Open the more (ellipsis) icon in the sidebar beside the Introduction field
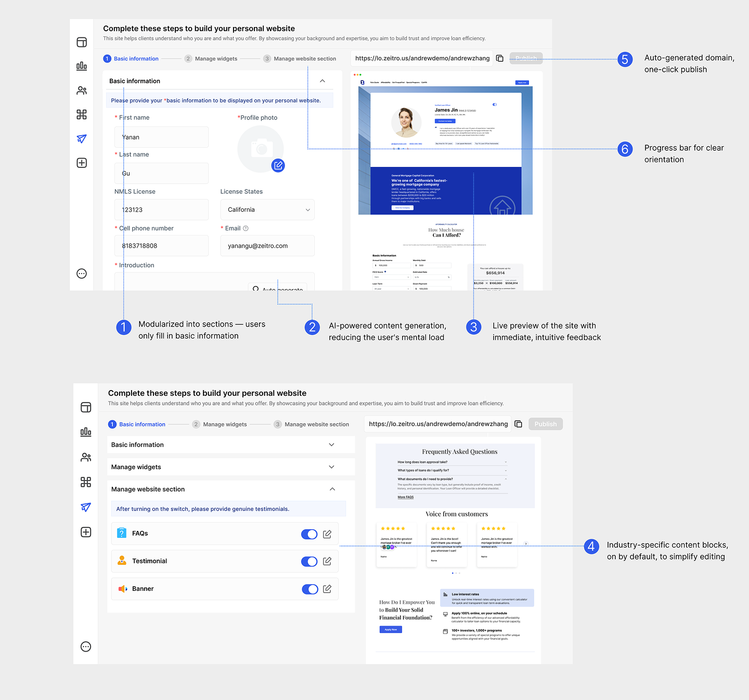The image size is (749, 700). (82, 274)
